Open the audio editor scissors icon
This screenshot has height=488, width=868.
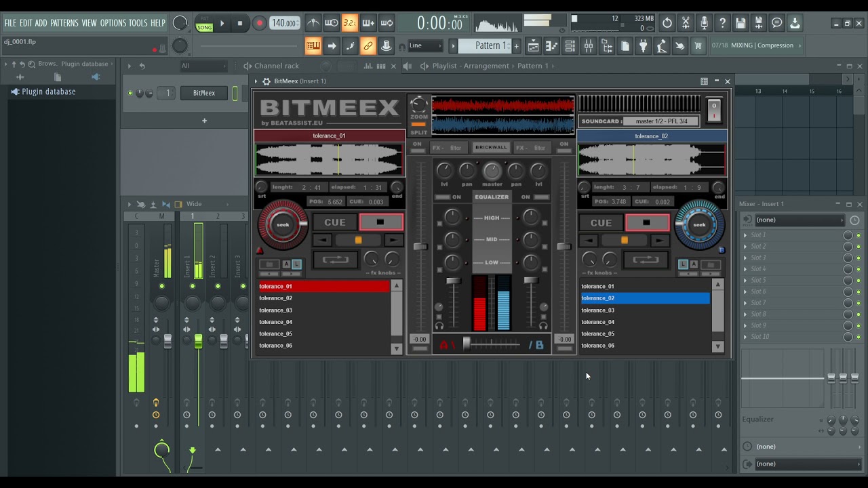coord(686,23)
